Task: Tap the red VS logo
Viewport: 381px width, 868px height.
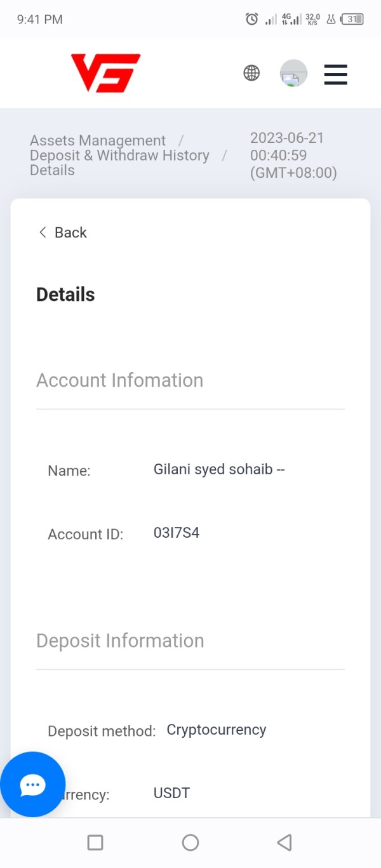Action: point(105,73)
